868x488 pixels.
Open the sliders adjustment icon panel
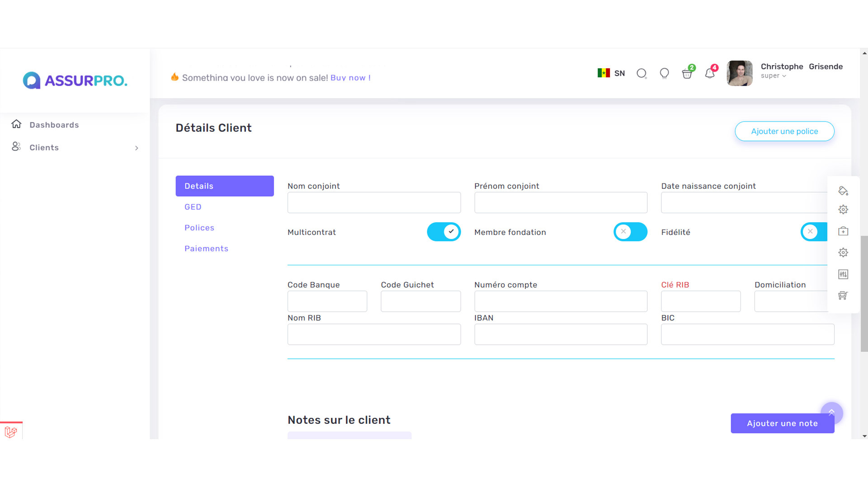[x=843, y=274]
